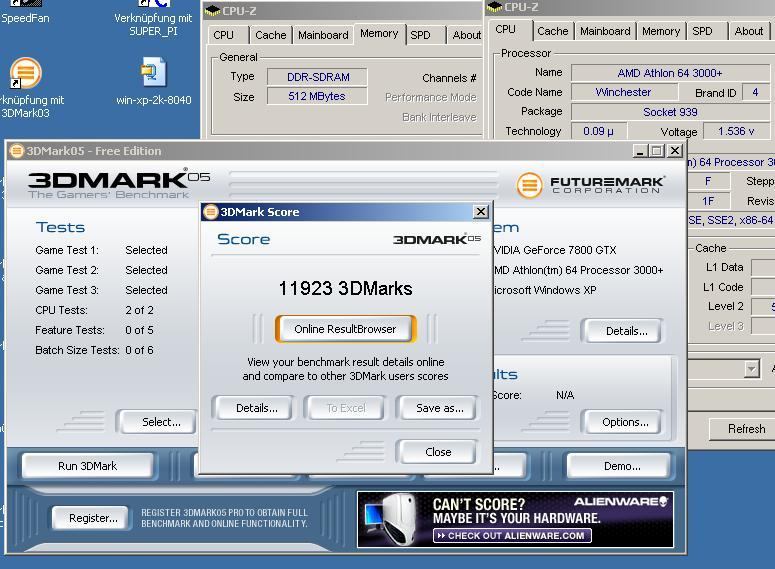Click the 11923 3DMarks score text
This screenshot has width=775, height=569.
pos(345,288)
